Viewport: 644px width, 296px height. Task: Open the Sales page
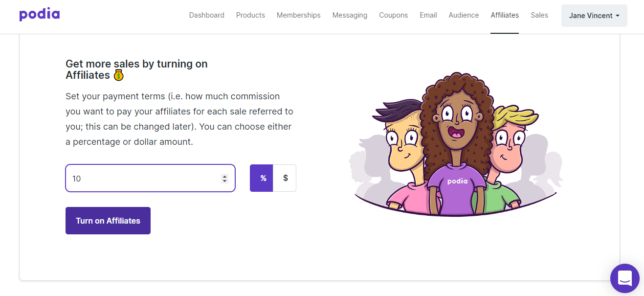(539, 15)
